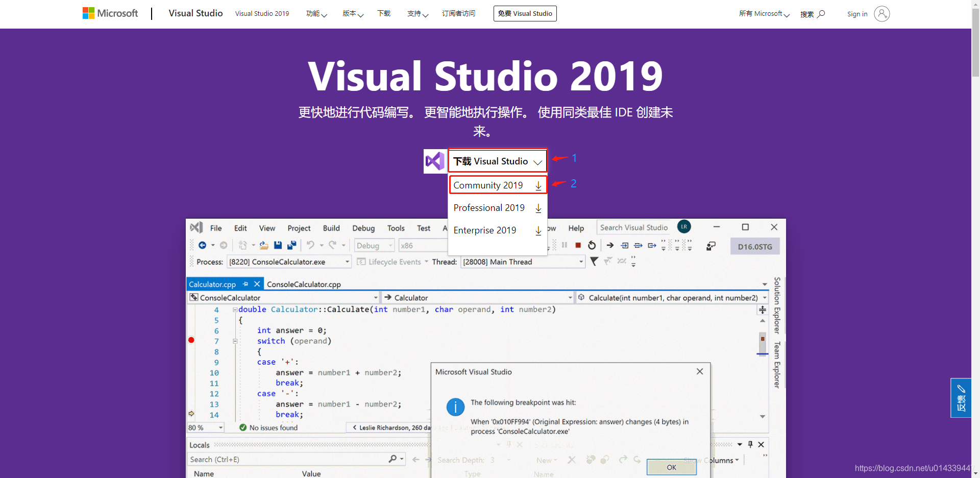Open the Visual Studio home link
The width and height of the screenshot is (980, 478).
pyautogui.click(x=195, y=13)
